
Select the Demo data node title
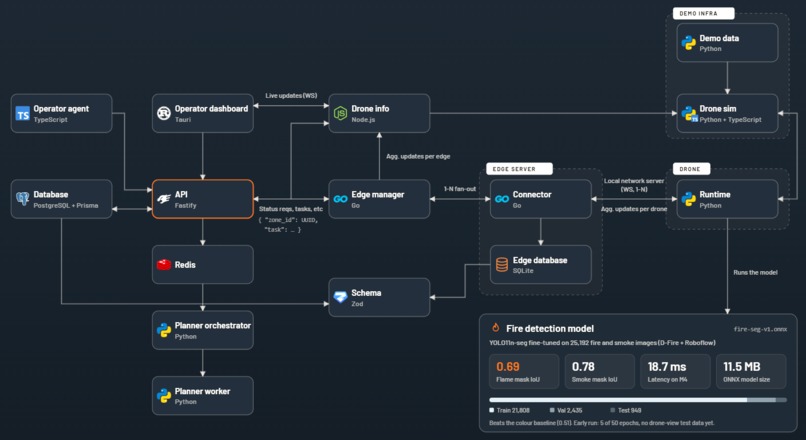[719, 39]
